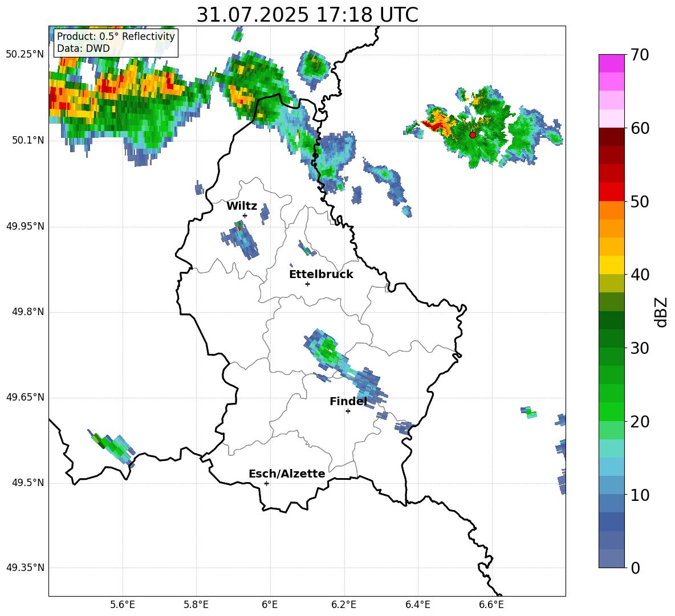Click the Wiltz city label

tap(242, 206)
